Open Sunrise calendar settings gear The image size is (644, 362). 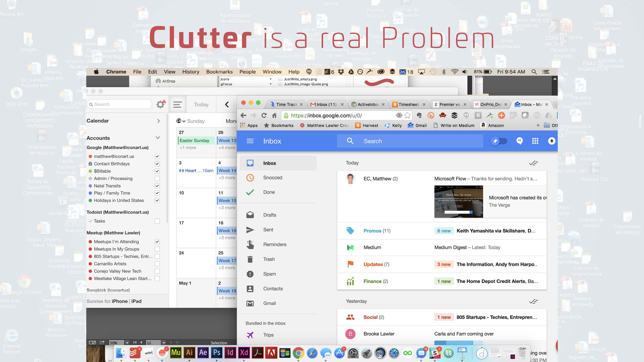161,104
